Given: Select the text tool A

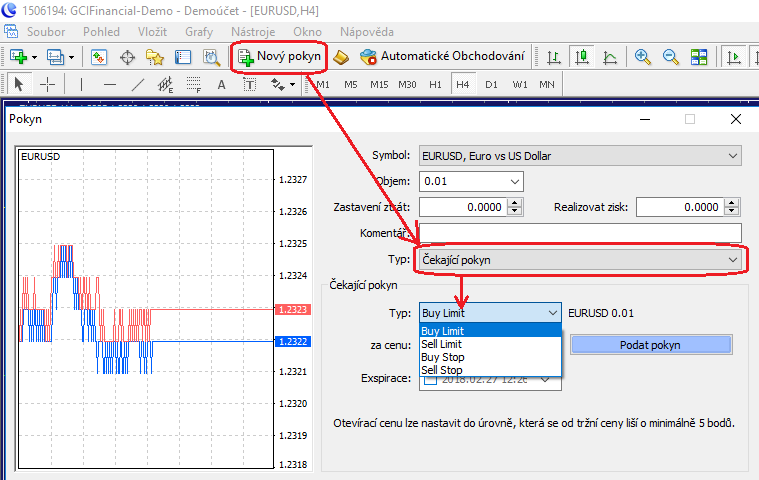Looking at the screenshot, I should click(222, 85).
